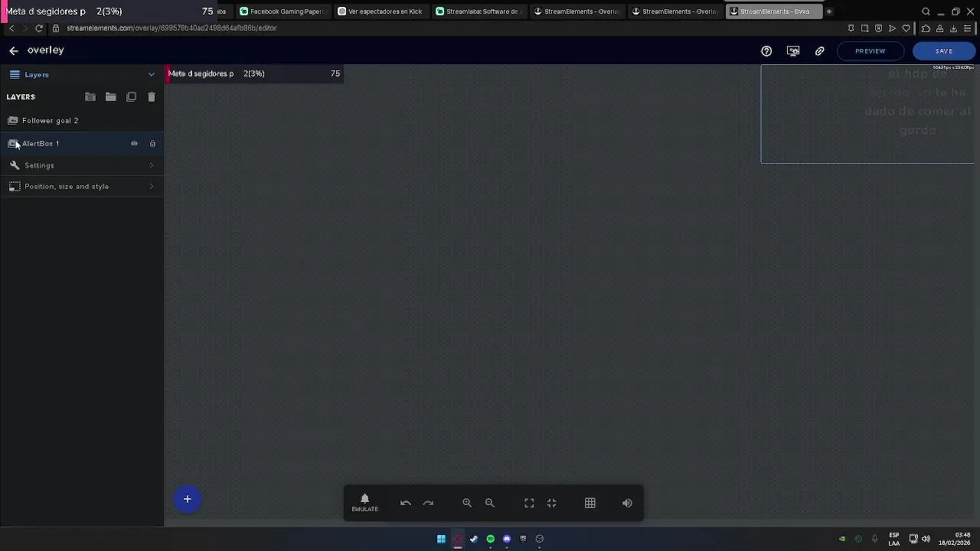This screenshot has height=551, width=980.
Task: Click the browser back arrow
Action: coord(11,28)
